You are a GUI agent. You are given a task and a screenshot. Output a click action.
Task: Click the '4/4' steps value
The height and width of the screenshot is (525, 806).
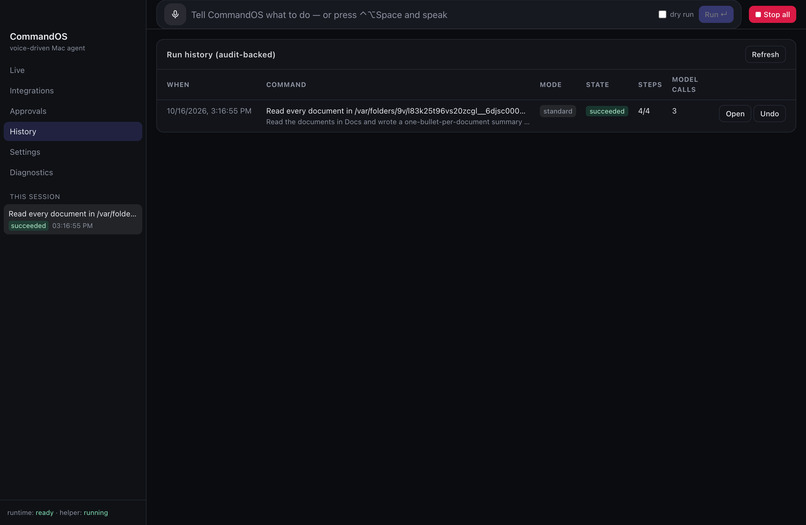tap(644, 111)
